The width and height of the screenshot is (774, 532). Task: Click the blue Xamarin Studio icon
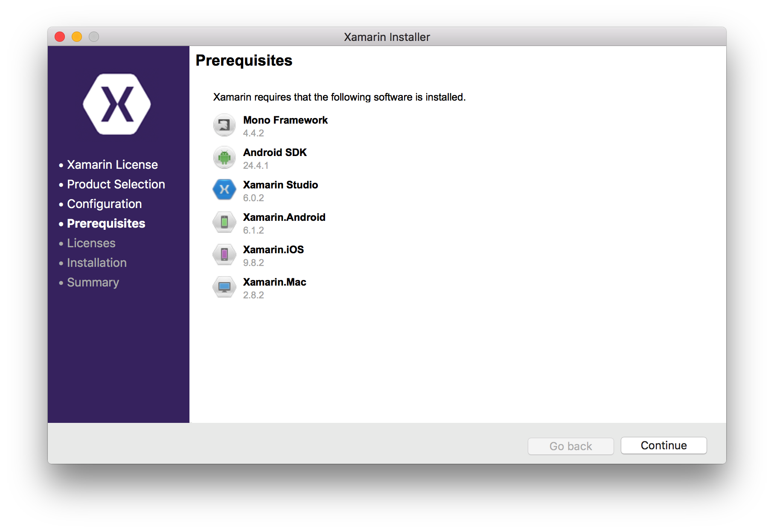(224, 190)
